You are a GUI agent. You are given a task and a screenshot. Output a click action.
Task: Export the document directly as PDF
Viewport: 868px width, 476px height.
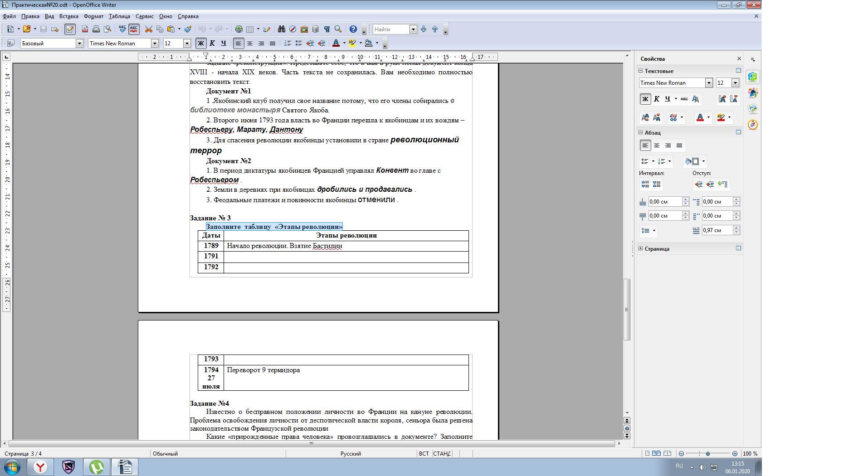(x=85, y=29)
